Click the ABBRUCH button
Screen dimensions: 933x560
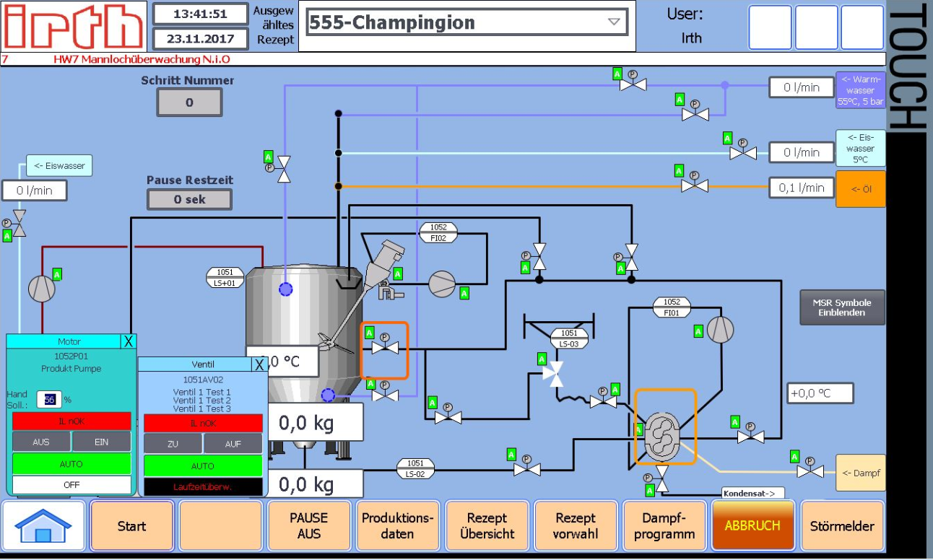(x=752, y=526)
